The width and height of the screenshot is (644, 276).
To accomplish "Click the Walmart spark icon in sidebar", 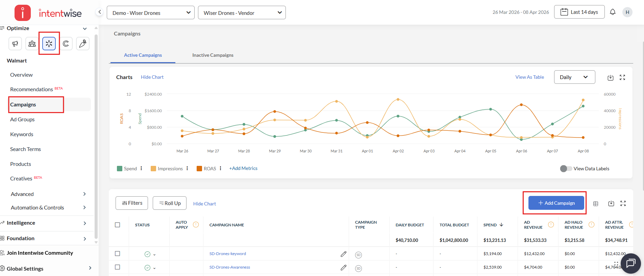I will pos(49,44).
